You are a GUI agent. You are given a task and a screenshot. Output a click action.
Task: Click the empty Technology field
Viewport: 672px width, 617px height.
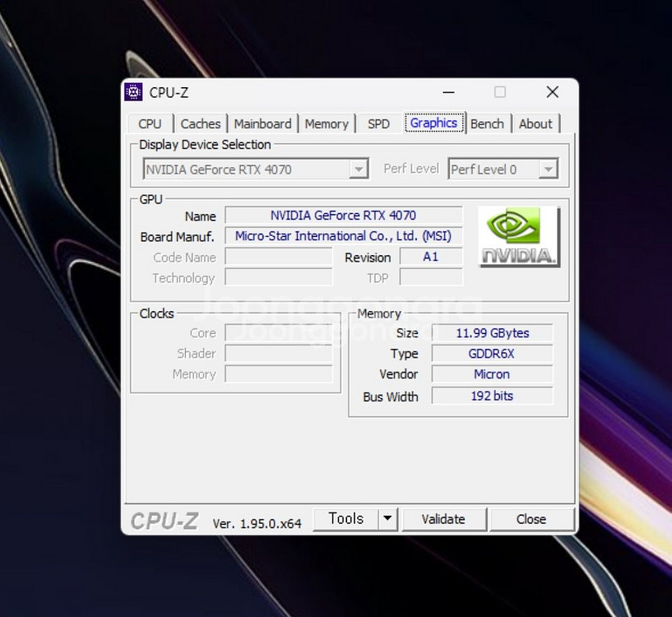[279, 277]
